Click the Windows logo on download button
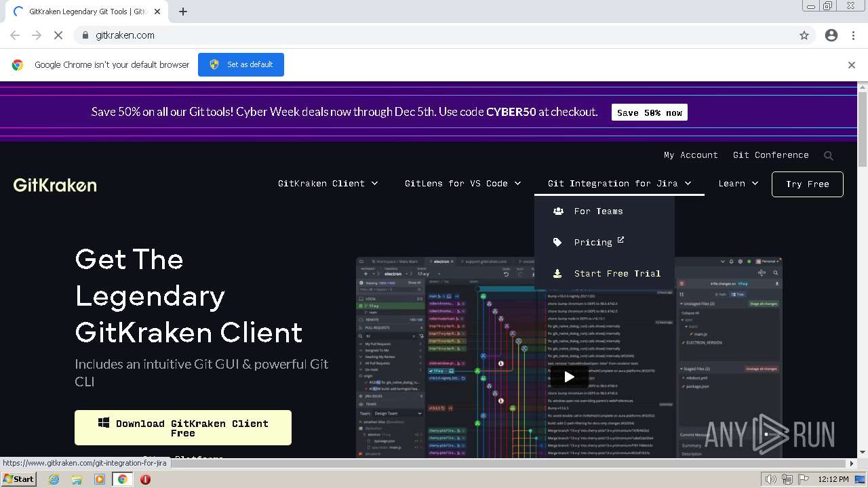This screenshot has width=868, height=488. pos(104,423)
